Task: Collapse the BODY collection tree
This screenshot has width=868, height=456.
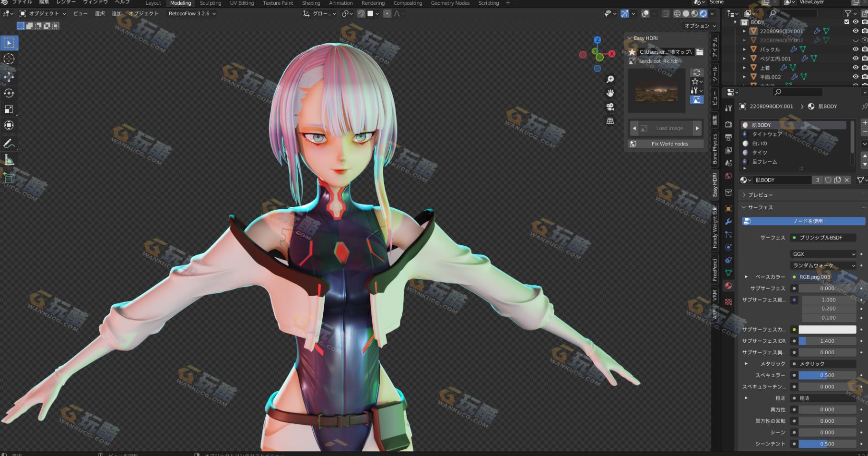Action: pyautogui.click(x=735, y=22)
